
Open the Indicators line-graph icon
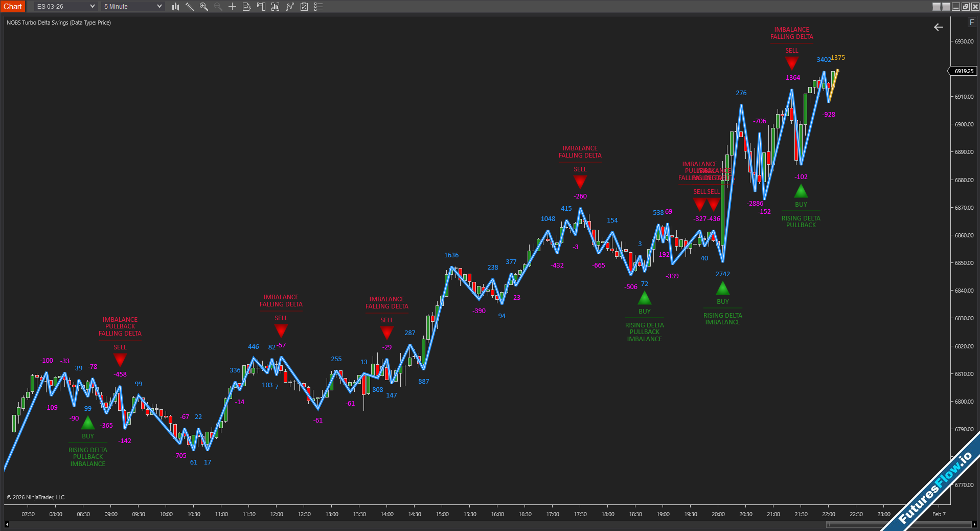pyautogui.click(x=290, y=7)
